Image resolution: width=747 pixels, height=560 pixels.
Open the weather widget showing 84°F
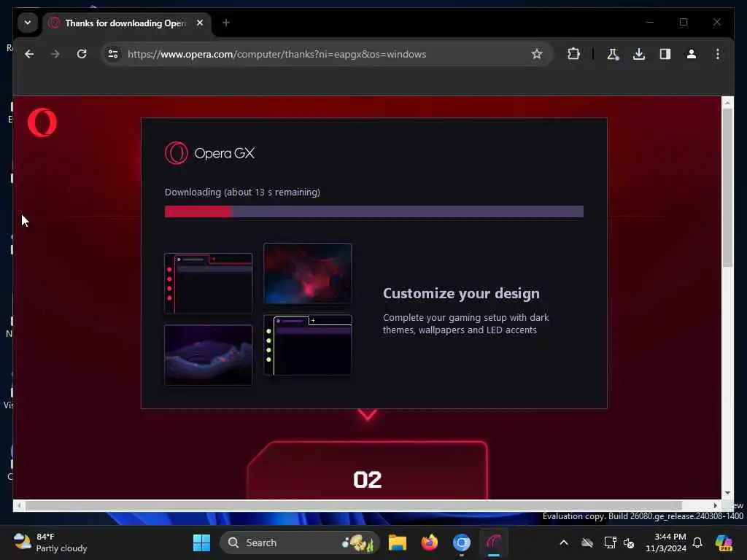click(50, 542)
